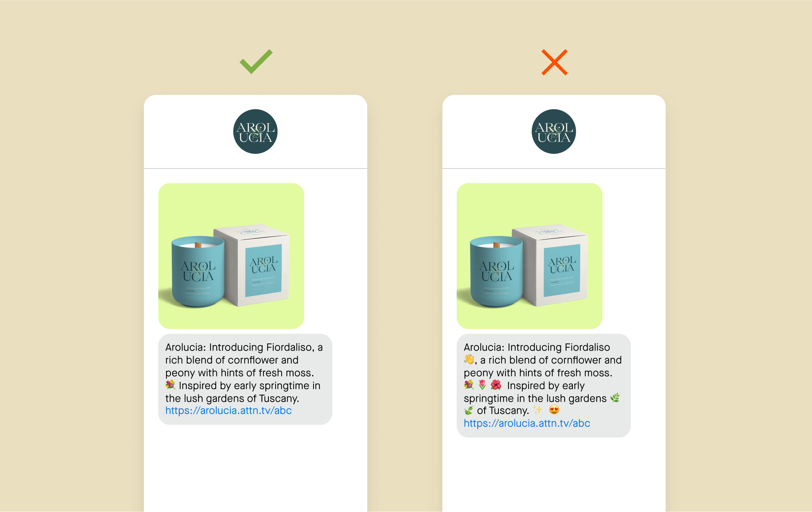
Task: Open the candle image in right phone
Action: [530, 256]
